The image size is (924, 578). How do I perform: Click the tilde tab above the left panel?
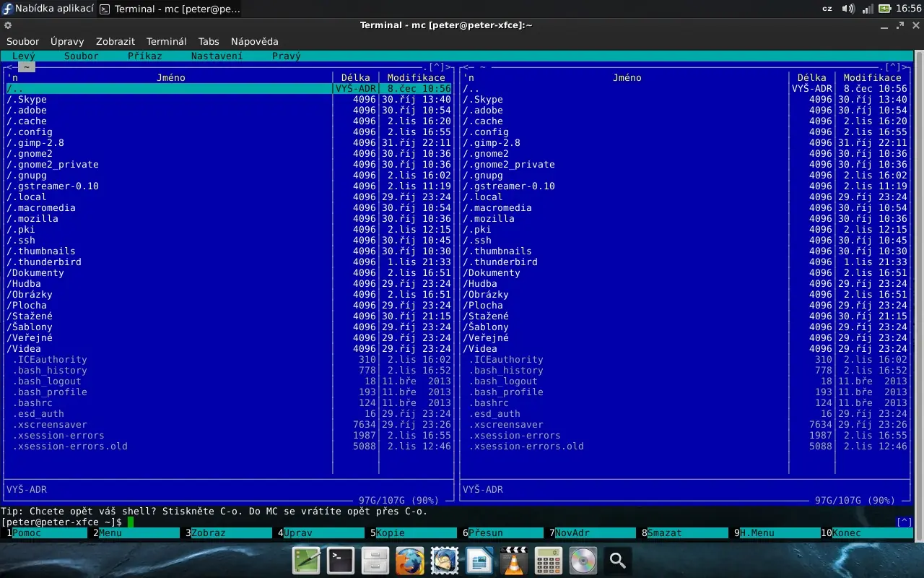tap(26, 66)
